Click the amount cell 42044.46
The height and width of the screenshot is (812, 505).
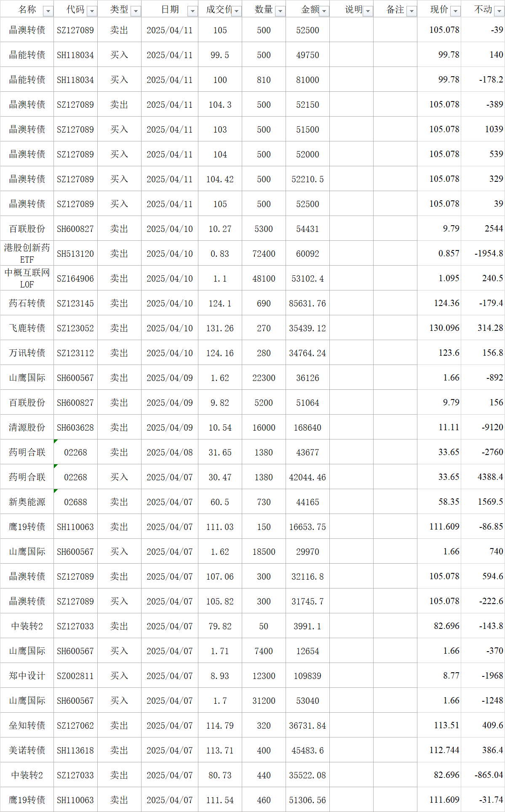(307, 477)
